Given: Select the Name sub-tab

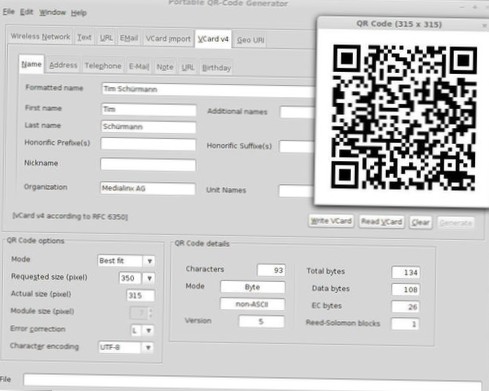Looking at the screenshot, I should click(x=31, y=64).
